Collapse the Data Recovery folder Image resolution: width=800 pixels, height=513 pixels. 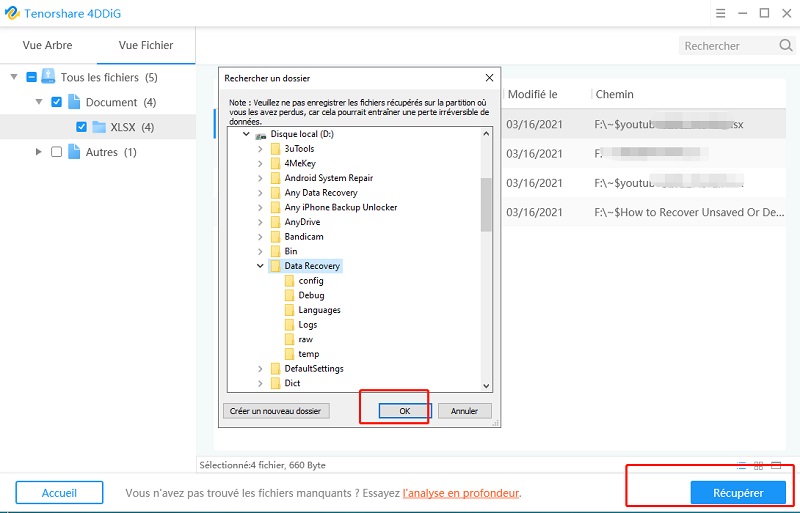pos(260,266)
